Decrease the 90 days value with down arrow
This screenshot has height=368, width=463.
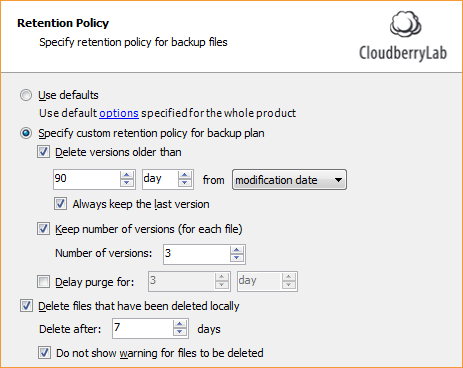tap(127, 183)
